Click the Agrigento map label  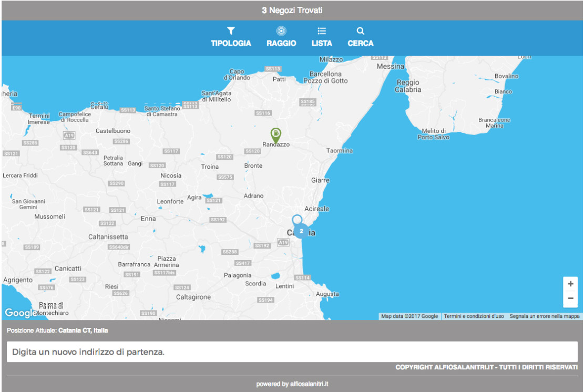(18, 280)
